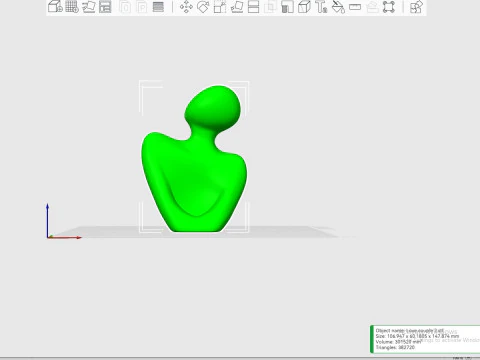Image resolution: width=480 pixels, height=360 pixels.
Task: Click the greyed Mesh boolean icon
Action: (x=270, y=7)
